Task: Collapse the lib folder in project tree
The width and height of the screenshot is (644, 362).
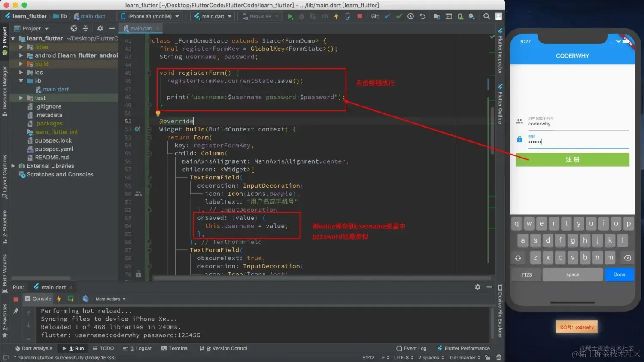Action: pos(21,81)
